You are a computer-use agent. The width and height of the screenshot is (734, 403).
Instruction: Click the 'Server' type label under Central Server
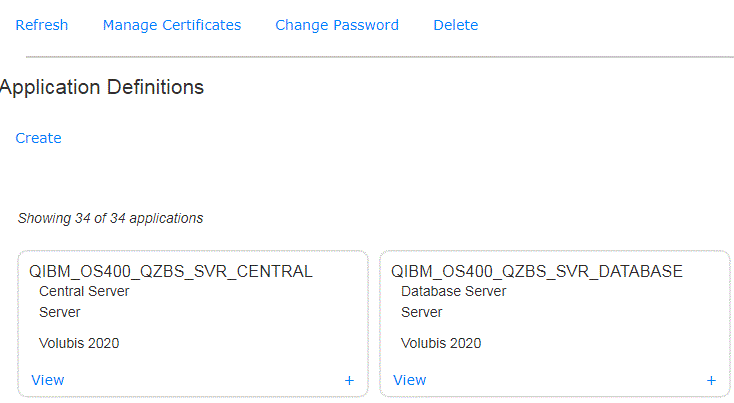(x=60, y=312)
